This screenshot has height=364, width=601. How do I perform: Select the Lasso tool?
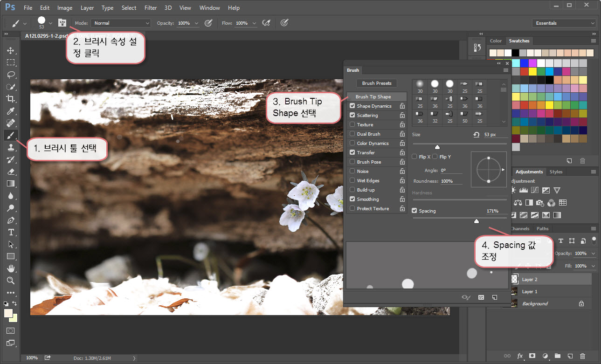11,75
